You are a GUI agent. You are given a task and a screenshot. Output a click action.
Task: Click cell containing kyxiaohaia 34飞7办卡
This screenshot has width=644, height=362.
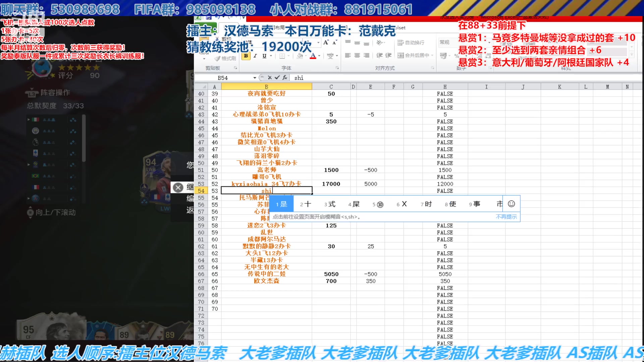point(266,184)
